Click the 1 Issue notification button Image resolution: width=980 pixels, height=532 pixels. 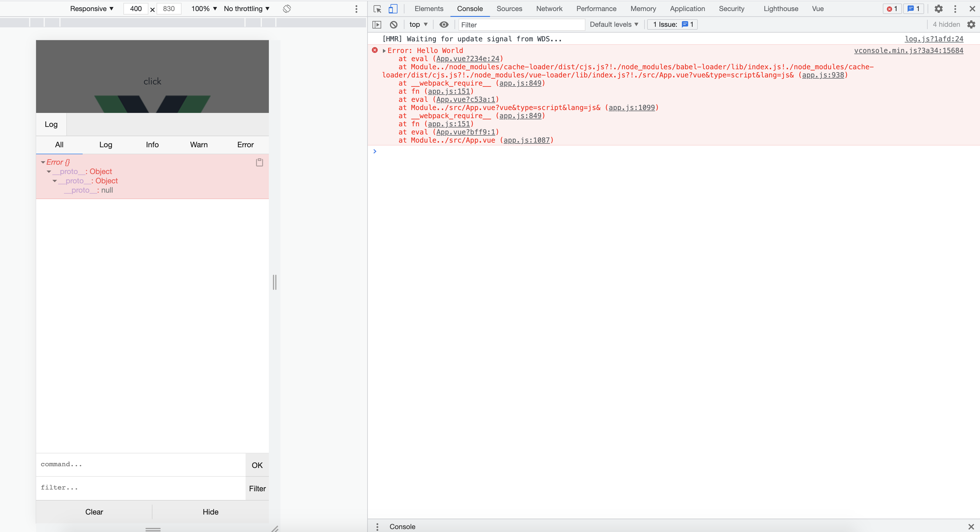pos(672,24)
